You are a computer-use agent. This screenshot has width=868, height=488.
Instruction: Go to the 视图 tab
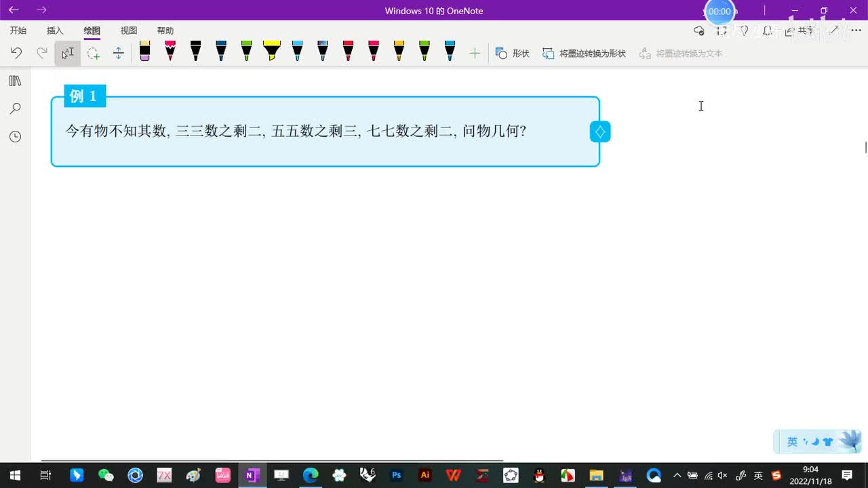[129, 30]
